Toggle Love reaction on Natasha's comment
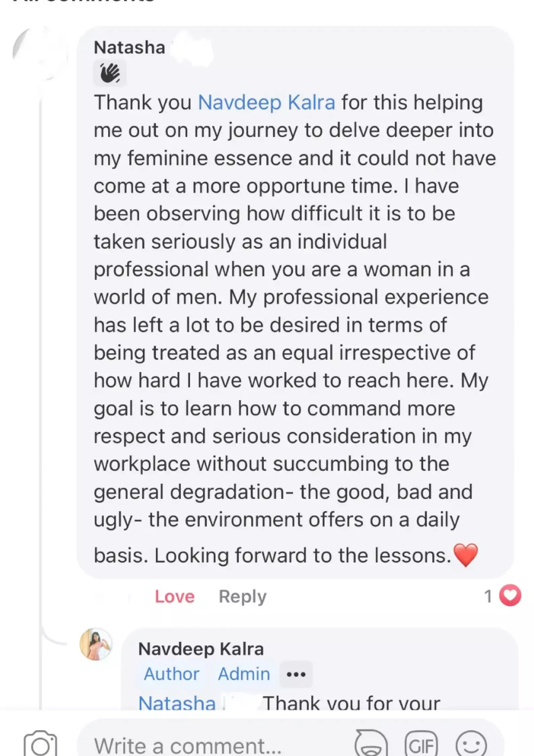The height and width of the screenshot is (756, 534). (x=175, y=596)
